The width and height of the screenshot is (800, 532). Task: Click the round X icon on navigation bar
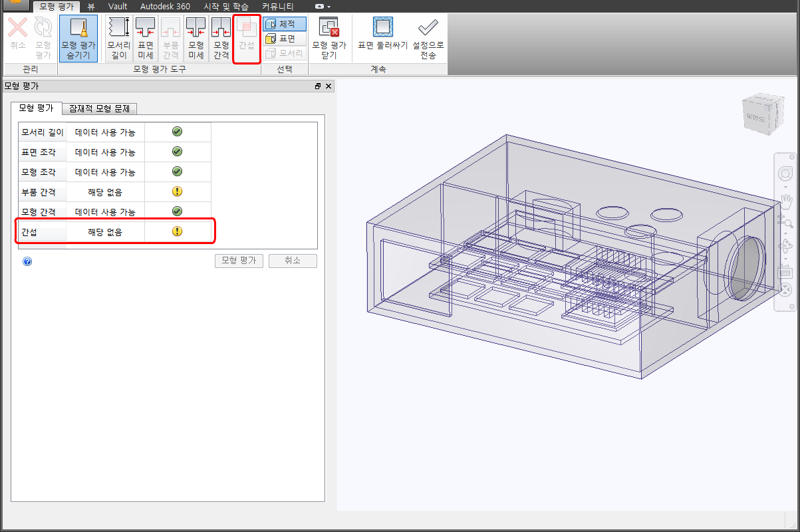pyautogui.click(x=785, y=289)
